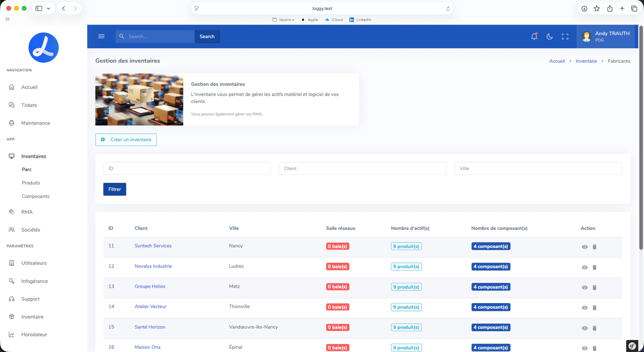Screen dimensions: 644x352
Task: Open the Santé Horizon client link
Action: click(150, 327)
